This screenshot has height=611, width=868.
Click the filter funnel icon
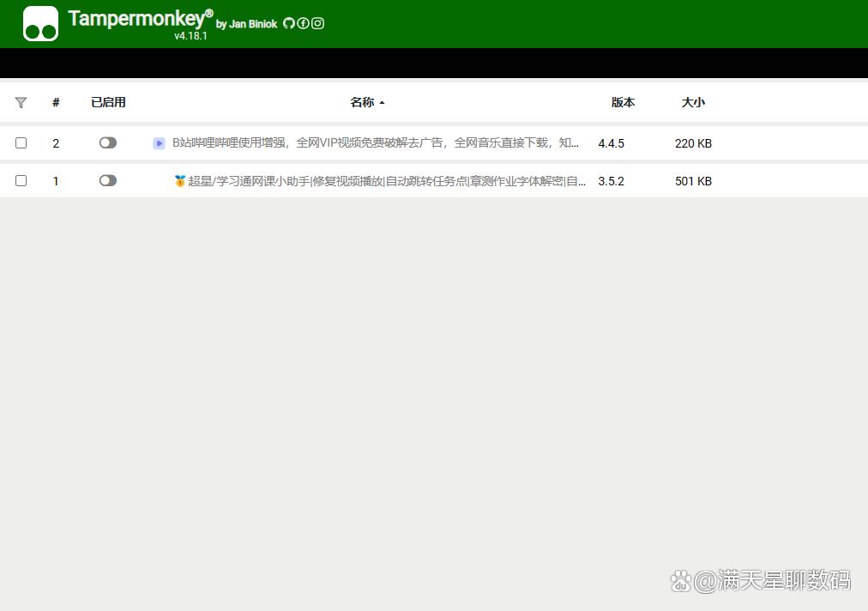[x=21, y=102]
